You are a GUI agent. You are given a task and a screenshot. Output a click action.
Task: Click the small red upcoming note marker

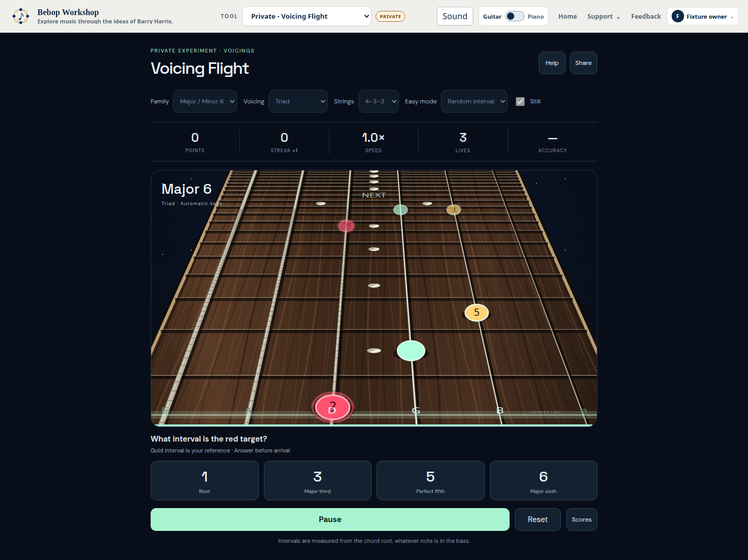tap(346, 226)
